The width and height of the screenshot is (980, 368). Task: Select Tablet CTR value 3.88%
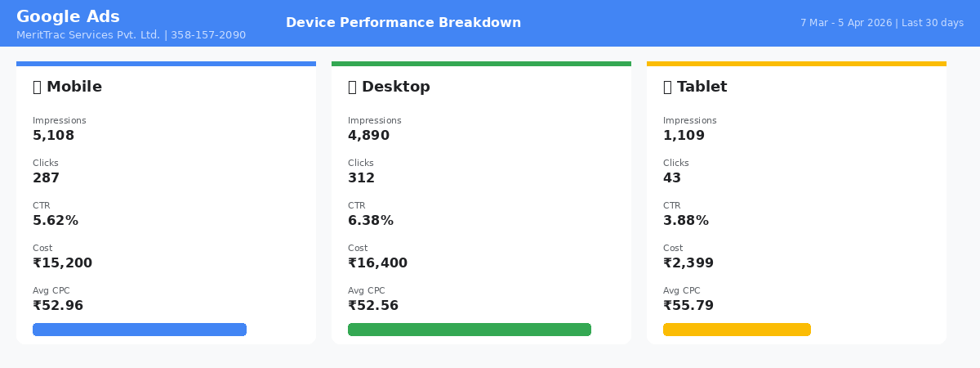click(686, 221)
